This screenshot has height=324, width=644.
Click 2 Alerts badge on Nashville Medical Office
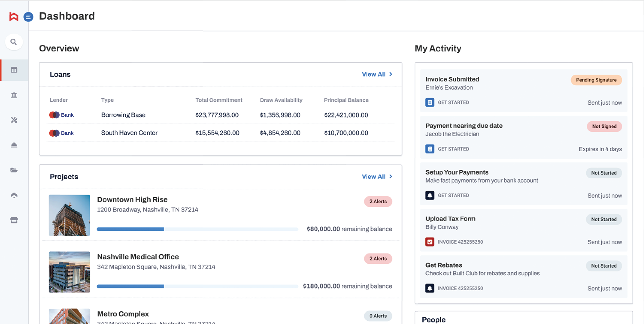coord(378,259)
